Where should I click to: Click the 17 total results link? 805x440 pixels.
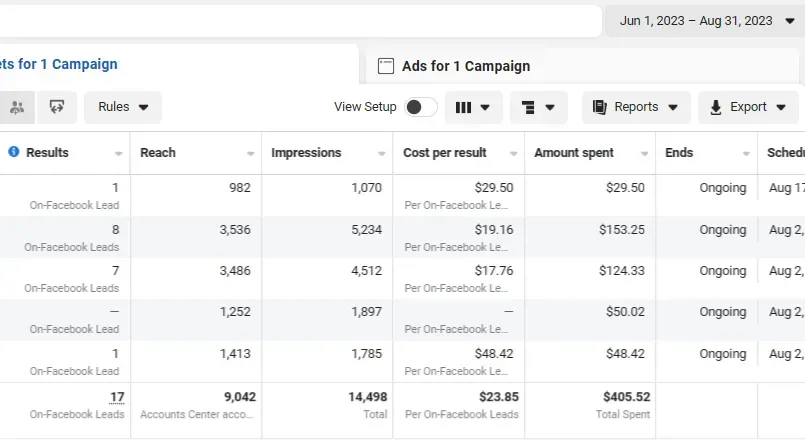tap(117, 397)
